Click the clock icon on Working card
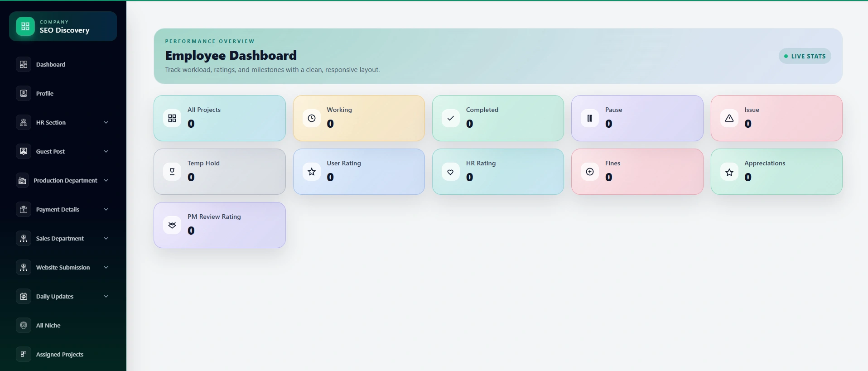Screen dimensions: 868x371 [312, 118]
